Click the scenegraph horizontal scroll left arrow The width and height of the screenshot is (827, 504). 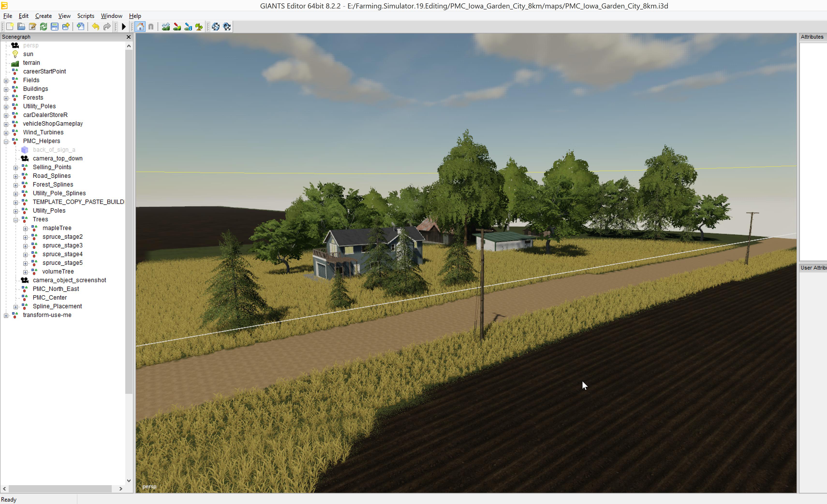[4, 489]
